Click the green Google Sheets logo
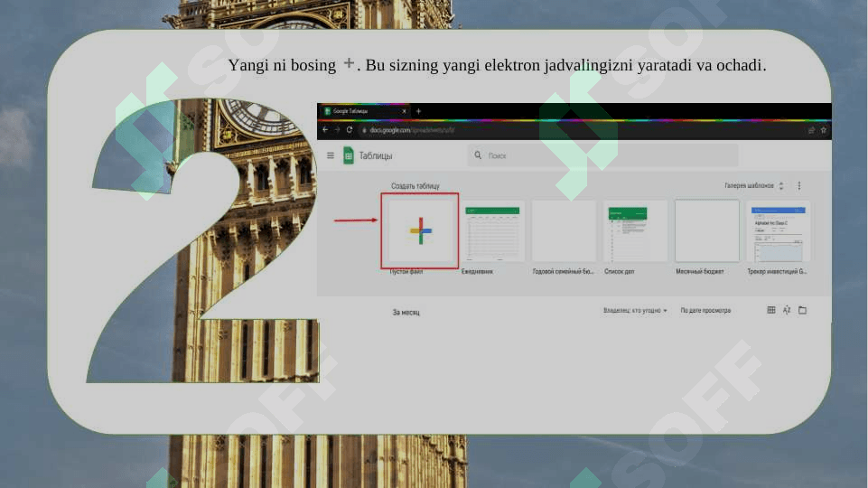Screen dimensions: 868x488 click(347, 155)
